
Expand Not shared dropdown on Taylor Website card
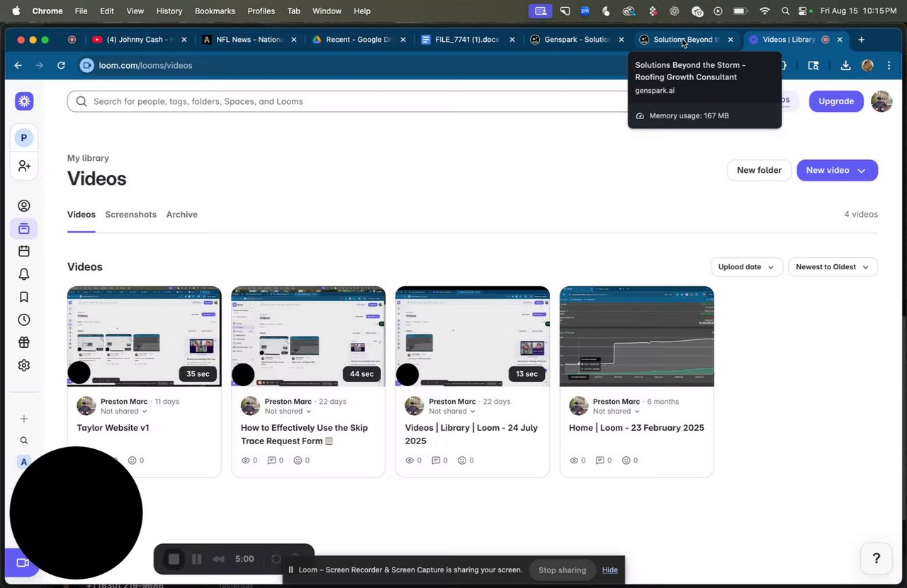click(x=124, y=412)
